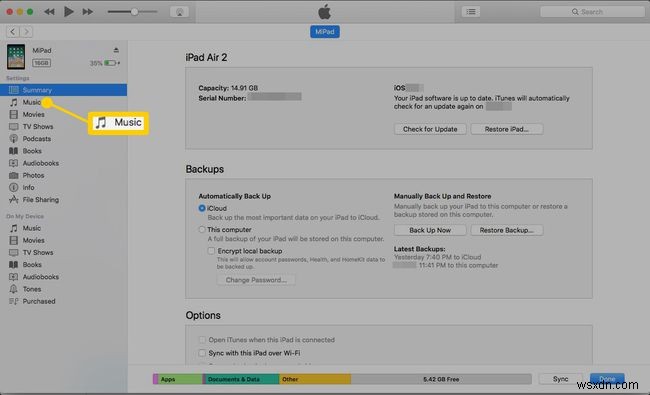Select the iCloud backup radio button
650x395 pixels.
click(202, 208)
